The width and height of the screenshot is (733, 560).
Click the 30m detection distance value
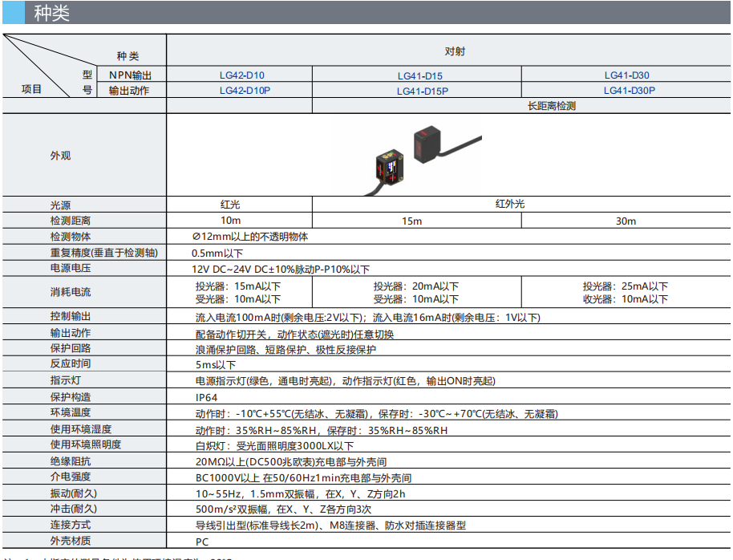pos(626,221)
